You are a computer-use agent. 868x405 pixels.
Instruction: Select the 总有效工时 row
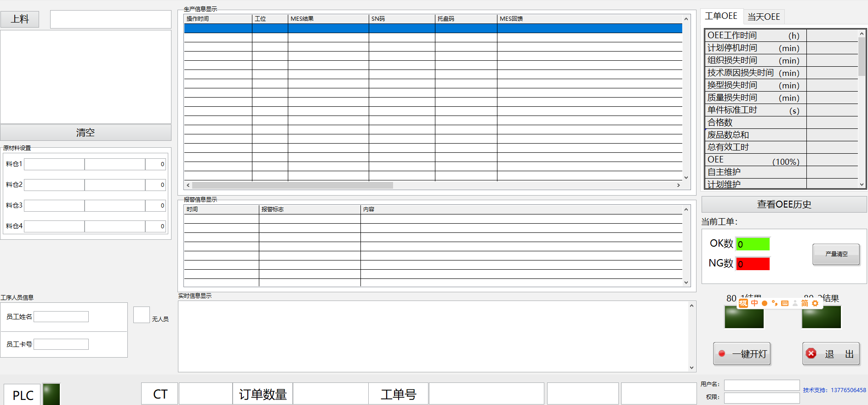coord(782,147)
